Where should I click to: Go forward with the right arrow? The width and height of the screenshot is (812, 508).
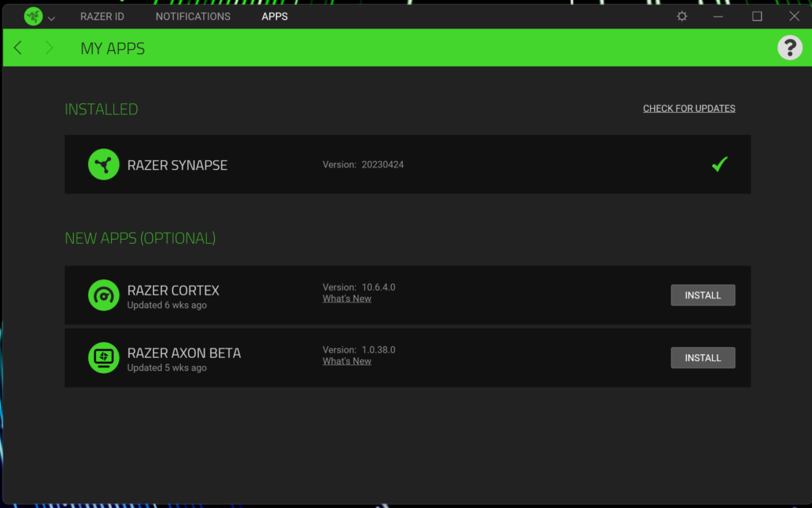click(x=49, y=48)
